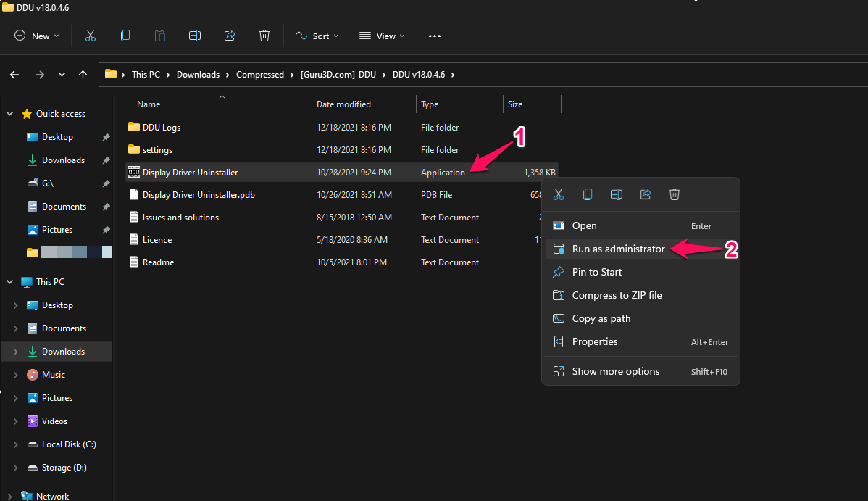Collapse the Quick access section

click(10, 114)
